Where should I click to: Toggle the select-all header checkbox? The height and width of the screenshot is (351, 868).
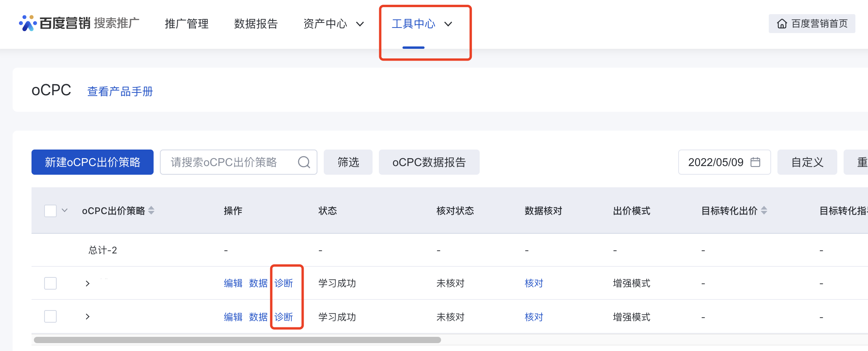(50, 211)
